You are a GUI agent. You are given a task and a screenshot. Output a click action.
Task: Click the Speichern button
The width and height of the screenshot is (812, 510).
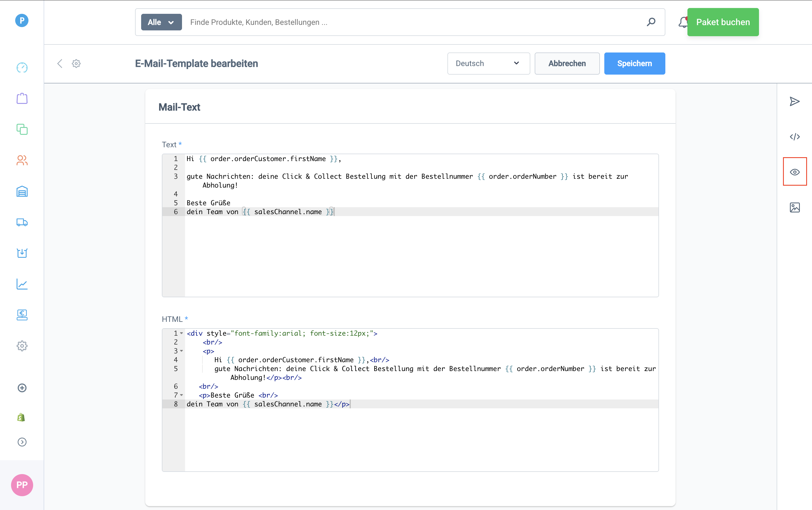point(634,64)
